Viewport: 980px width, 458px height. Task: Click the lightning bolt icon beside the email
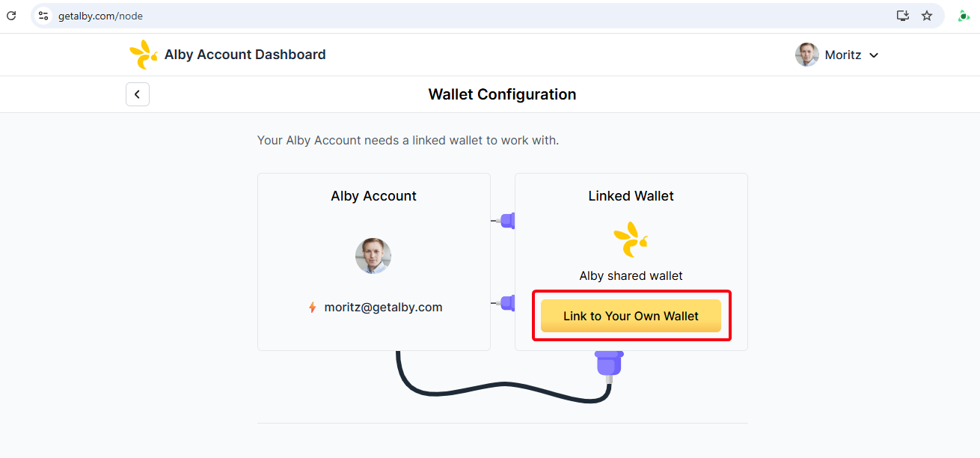coord(313,308)
